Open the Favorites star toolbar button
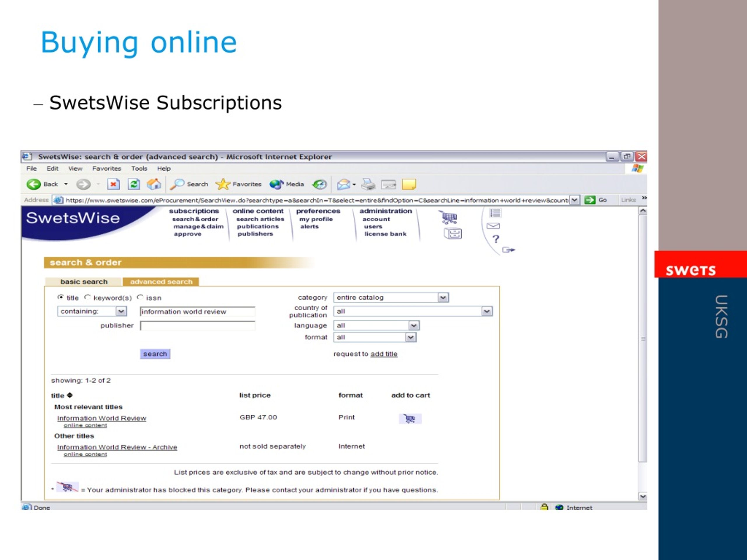 pyautogui.click(x=238, y=184)
